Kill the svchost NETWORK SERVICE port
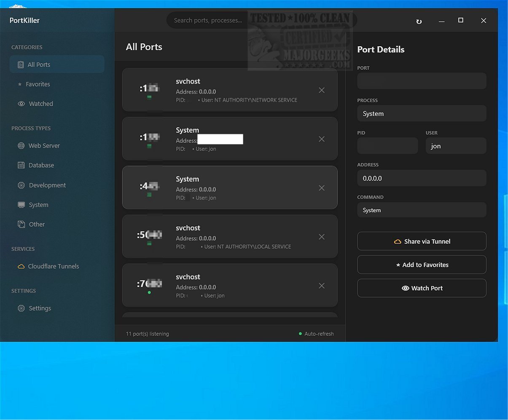This screenshot has width=508, height=420. [x=322, y=90]
